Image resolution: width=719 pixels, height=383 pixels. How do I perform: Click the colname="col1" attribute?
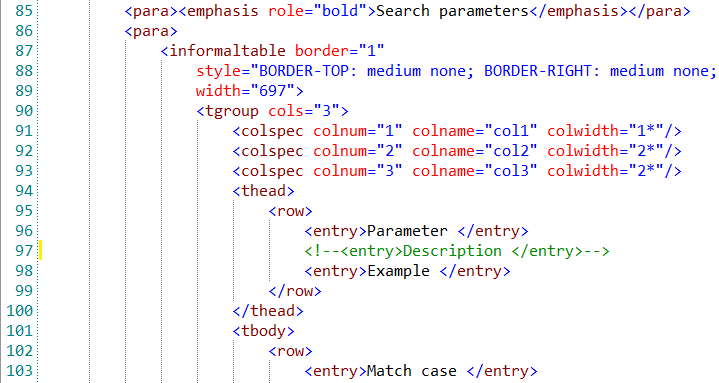point(475,131)
